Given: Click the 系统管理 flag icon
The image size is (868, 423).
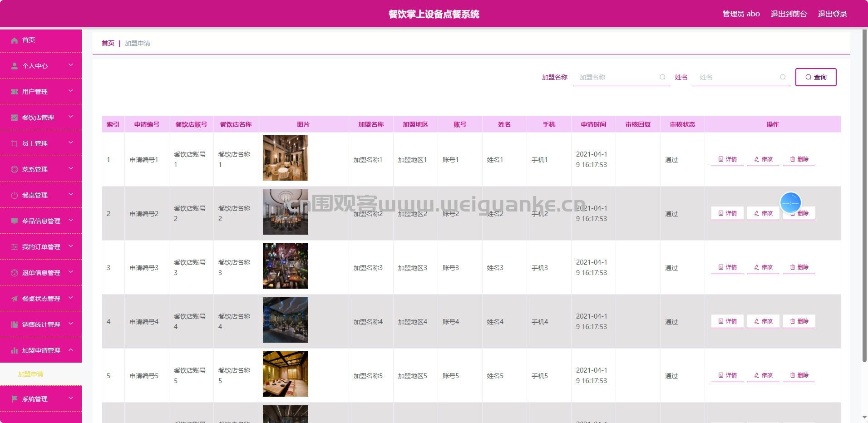Looking at the screenshot, I should [x=15, y=399].
